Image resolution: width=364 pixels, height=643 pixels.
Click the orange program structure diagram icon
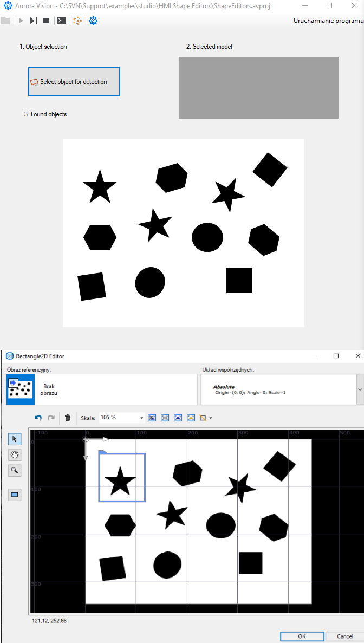tap(78, 21)
